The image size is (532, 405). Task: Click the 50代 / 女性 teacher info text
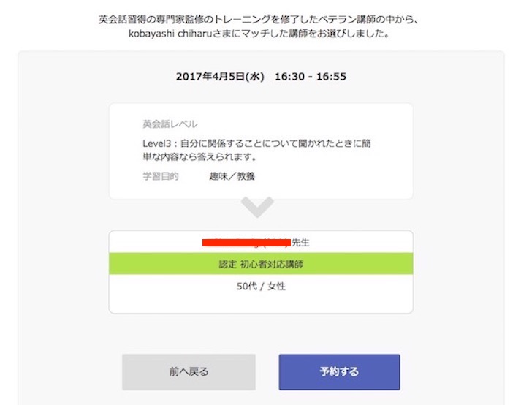(x=261, y=287)
